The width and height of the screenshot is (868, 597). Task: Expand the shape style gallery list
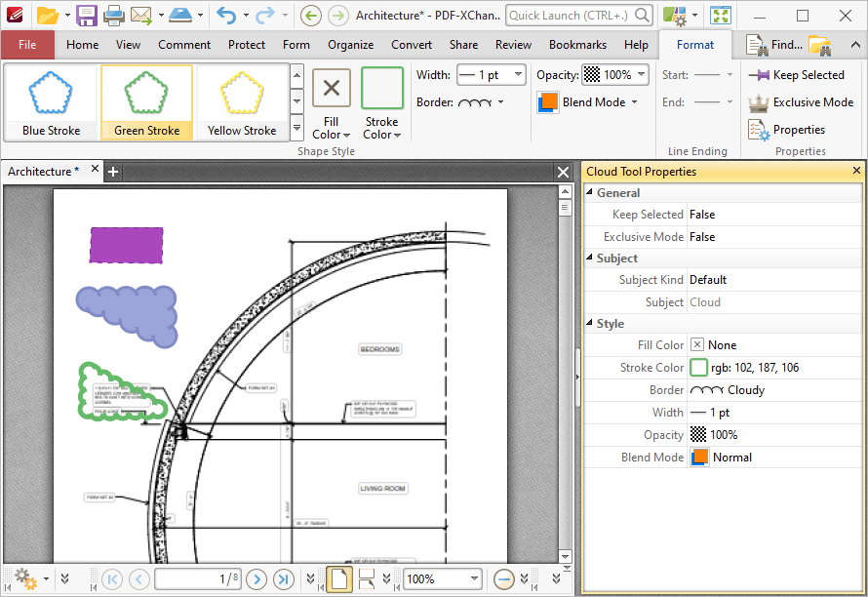[x=296, y=129]
